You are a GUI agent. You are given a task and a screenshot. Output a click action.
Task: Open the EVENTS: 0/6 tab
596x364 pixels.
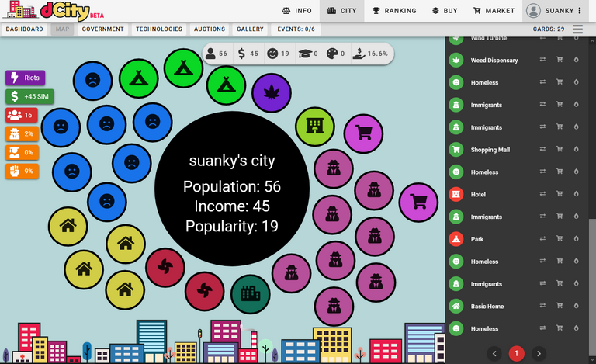pos(296,29)
